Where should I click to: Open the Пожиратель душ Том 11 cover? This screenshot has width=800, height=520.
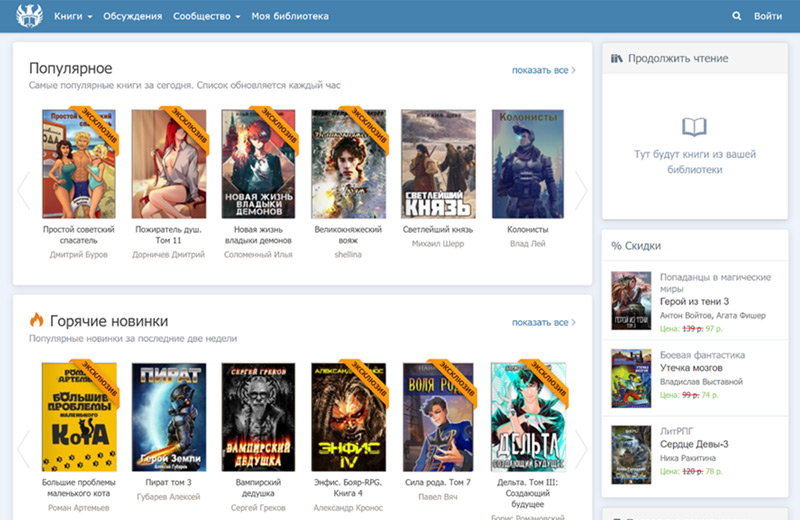click(169, 164)
